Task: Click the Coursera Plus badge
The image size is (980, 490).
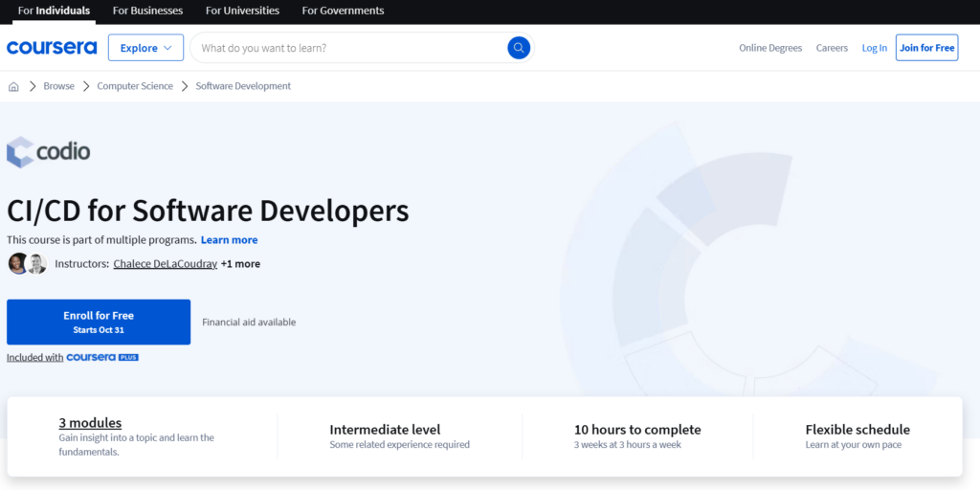Action: coord(102,358)
